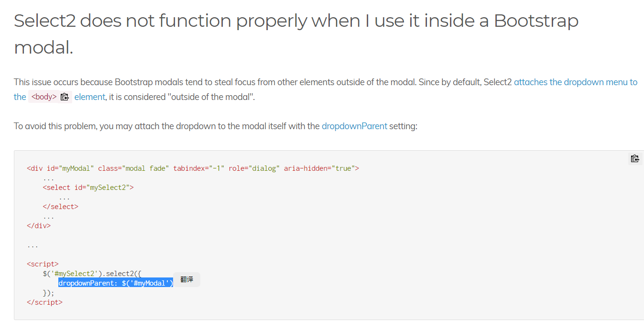Click 'the' link text before the body tag

click(x=20, y=97)
